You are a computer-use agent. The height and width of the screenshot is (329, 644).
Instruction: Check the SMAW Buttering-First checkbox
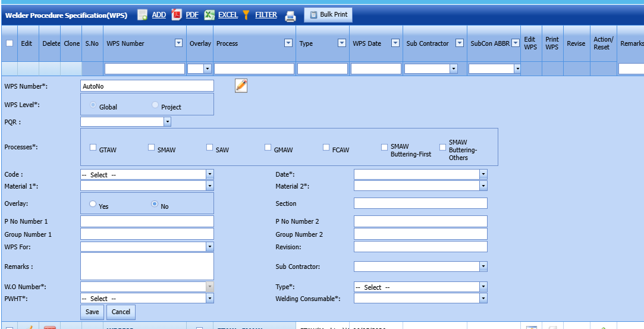[x=385, y=147]
